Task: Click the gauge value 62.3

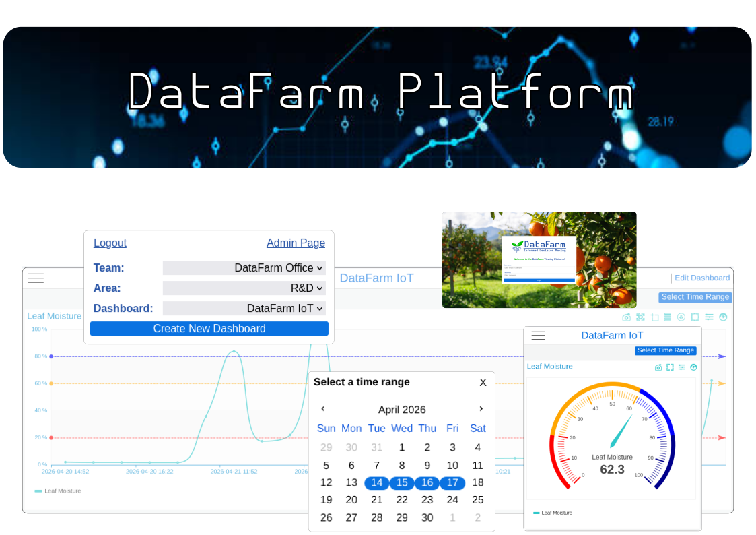Action: [612, 470]
